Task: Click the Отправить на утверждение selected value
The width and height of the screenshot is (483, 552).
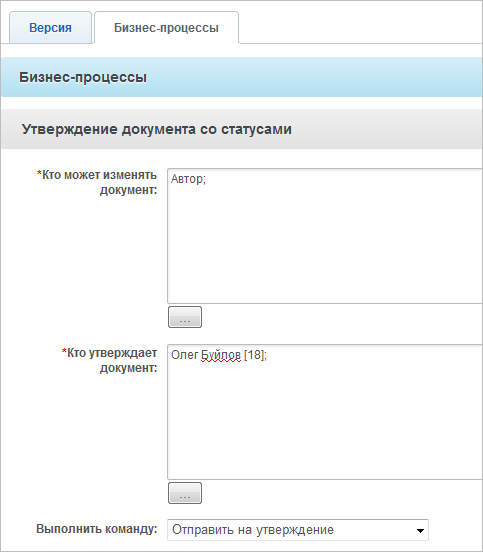Action: pyautogui.click(x=253, y=530)
